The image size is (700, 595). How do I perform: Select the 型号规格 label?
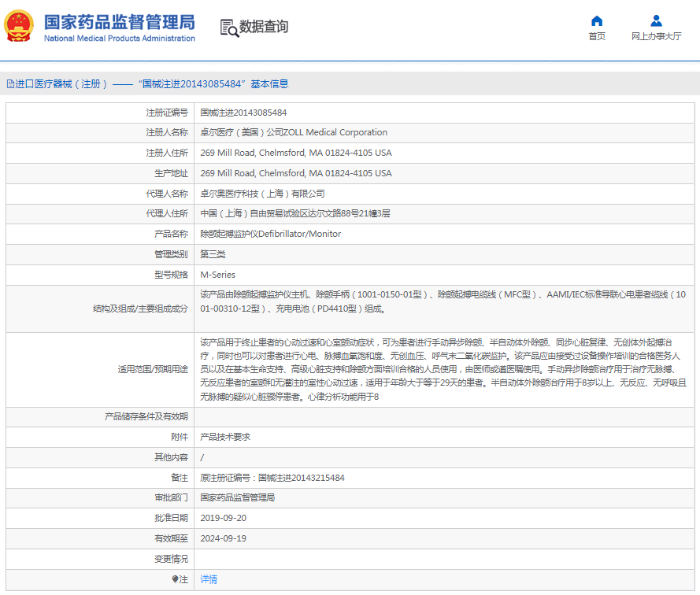172,275
